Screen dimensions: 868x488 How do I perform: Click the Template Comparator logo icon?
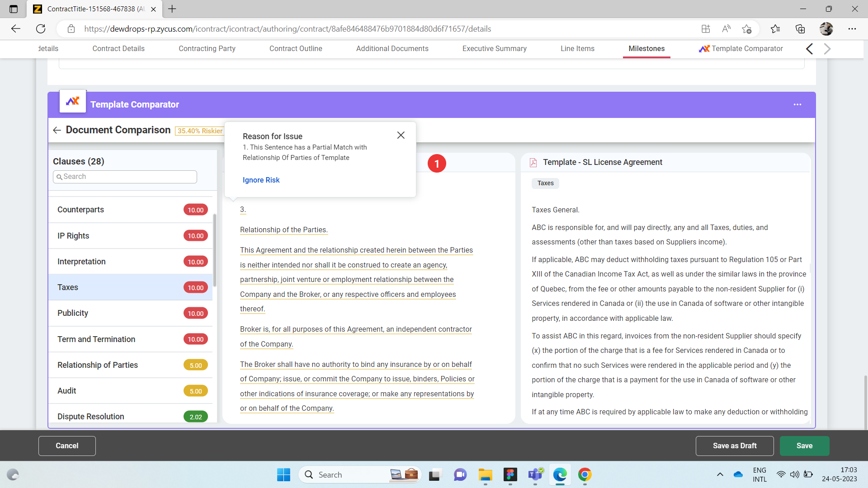[73, 101]
